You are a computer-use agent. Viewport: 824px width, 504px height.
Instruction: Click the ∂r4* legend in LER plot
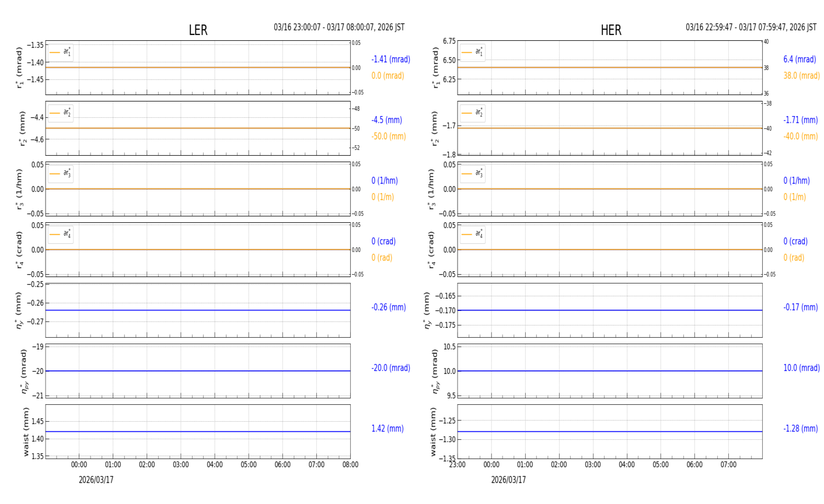[61, 235]
